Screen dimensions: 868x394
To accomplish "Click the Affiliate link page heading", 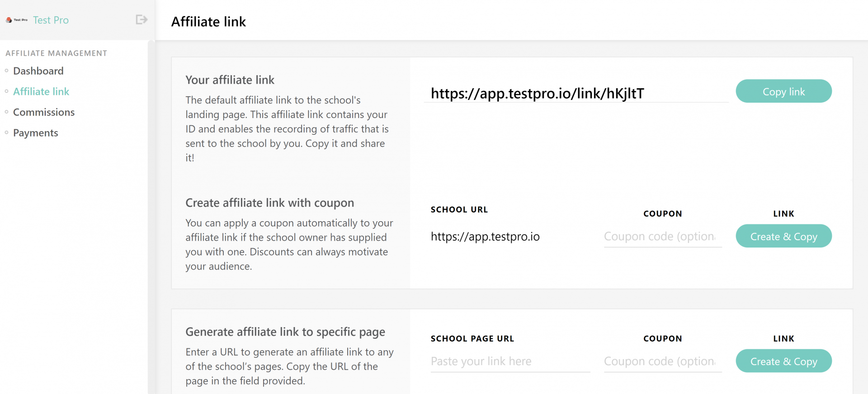I will (x=208, y=21).
